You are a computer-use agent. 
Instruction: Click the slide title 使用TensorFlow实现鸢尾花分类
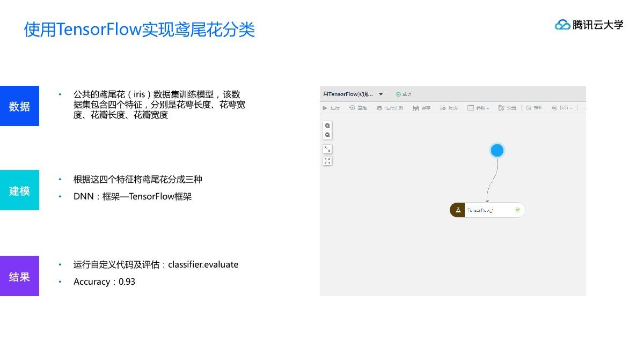click(140, 29)
